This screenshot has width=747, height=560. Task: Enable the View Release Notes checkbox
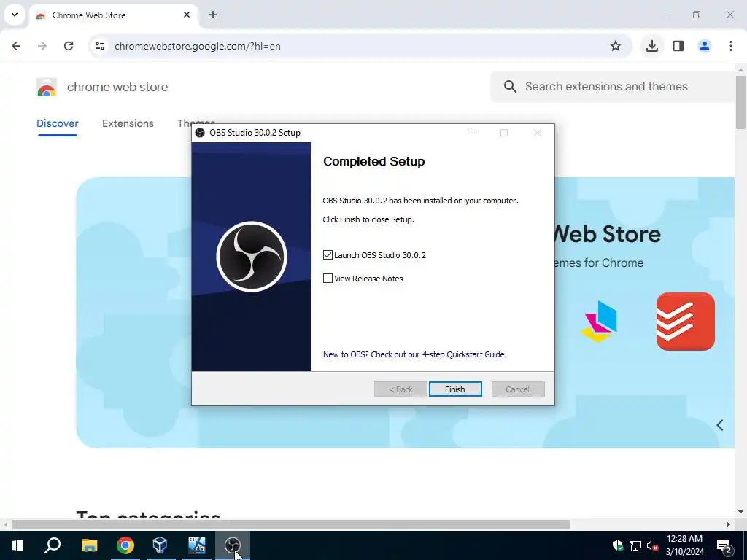click(x=328, y=278)
